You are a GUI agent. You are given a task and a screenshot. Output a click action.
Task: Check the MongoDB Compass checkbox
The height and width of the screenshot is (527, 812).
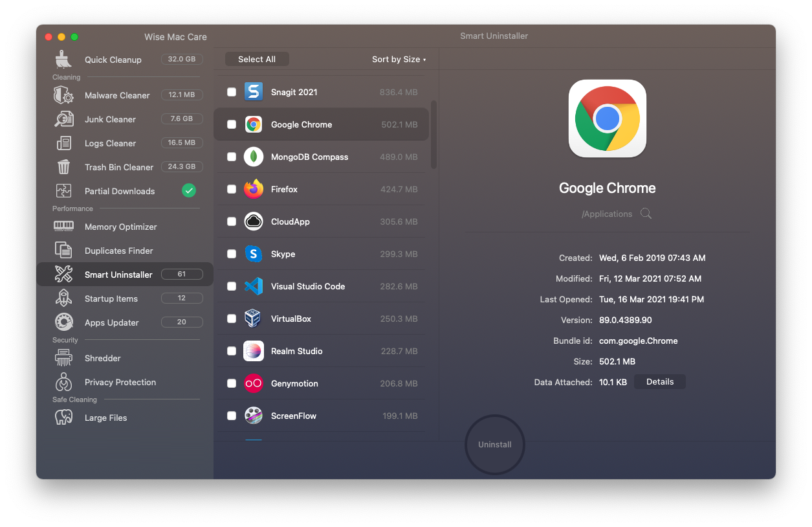[x=232, y=157]
